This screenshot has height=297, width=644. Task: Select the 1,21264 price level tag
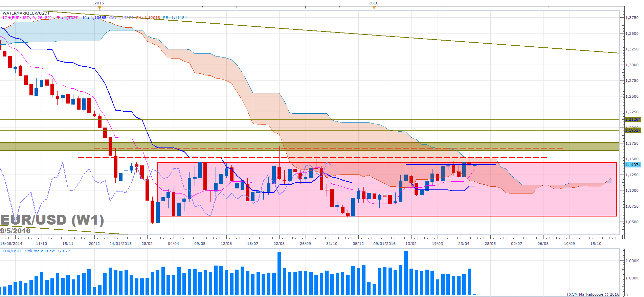[x=632, y=119]
